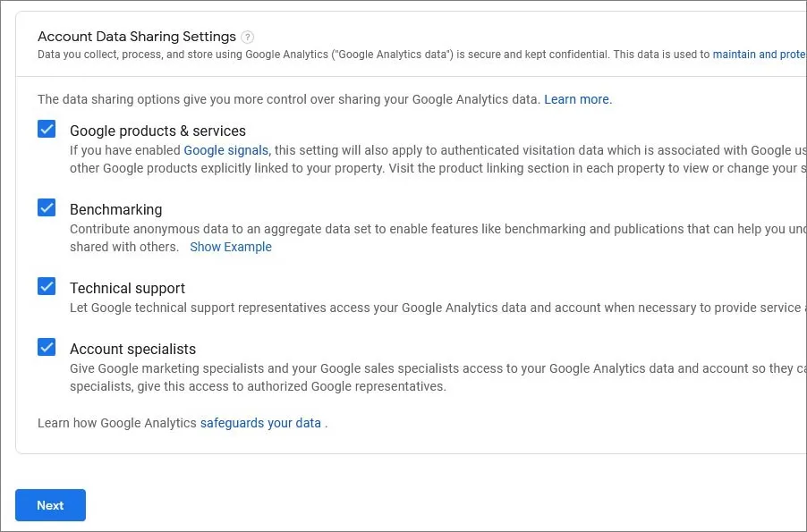807x532 pixels.
Task: Click the blue checkmark icon for Google products & services
Action: click(x=46, y=129)
